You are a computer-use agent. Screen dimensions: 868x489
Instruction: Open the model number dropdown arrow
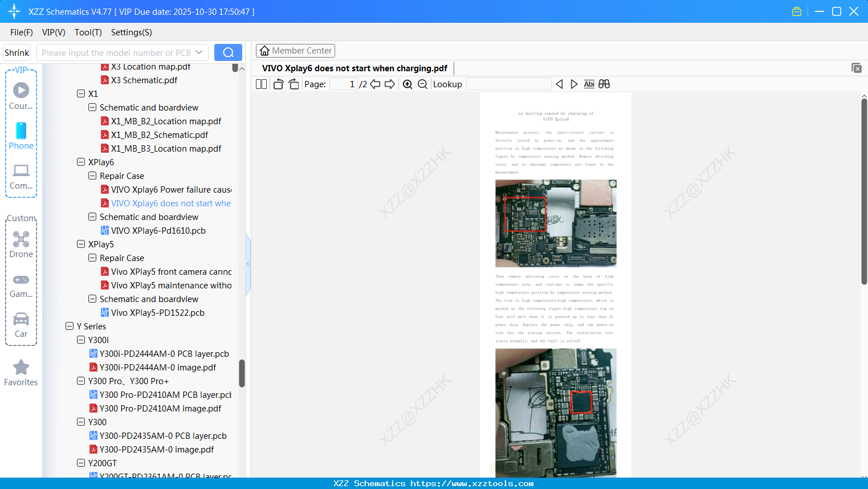point(199,52)
